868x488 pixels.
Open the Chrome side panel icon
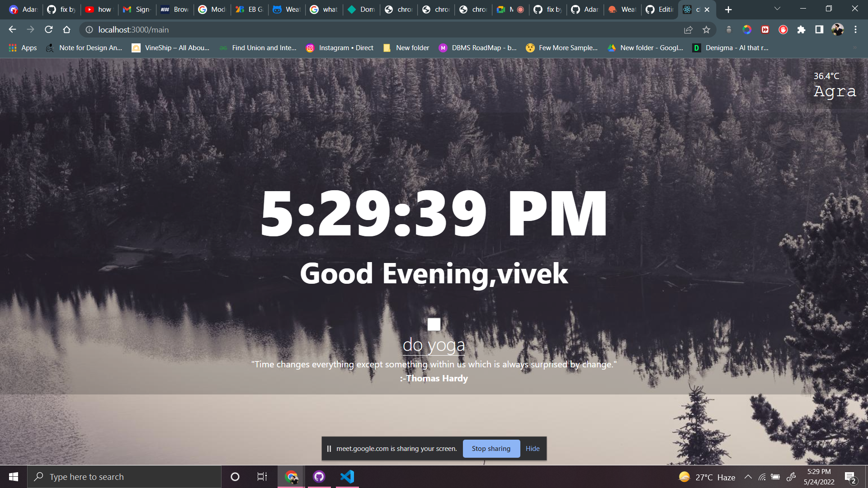[x=819, y=30]
